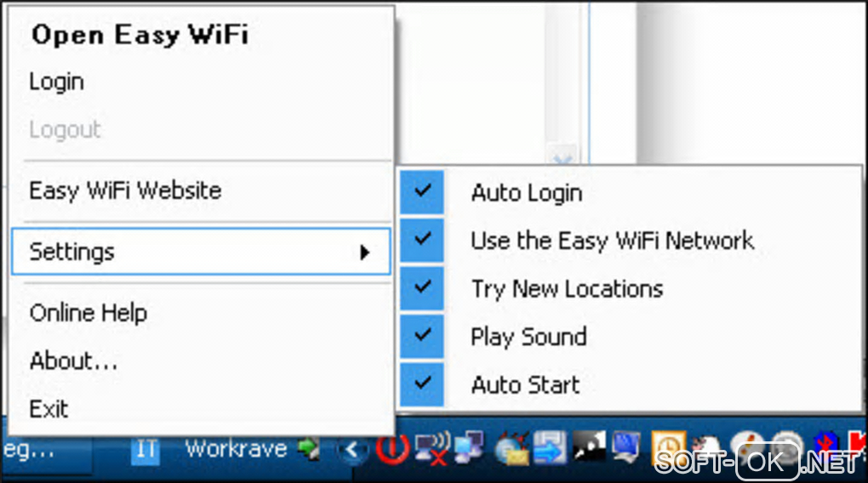Click the blue arrow floppy disk tray icon
Viewport: 868px width, 483px height.
point(551,447)
